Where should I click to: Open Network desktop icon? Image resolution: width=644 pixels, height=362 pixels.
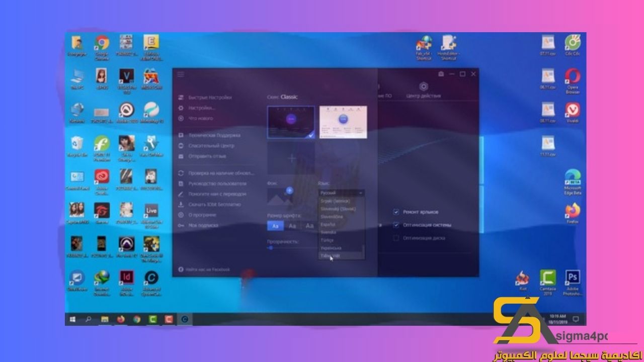pos(77,113)
